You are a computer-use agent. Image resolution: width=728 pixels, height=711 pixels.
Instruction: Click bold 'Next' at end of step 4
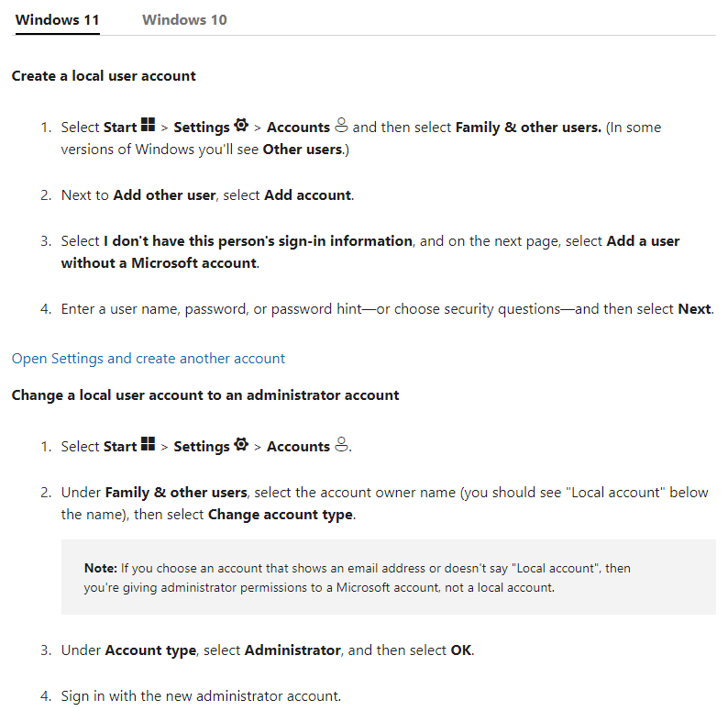[694, 309]
